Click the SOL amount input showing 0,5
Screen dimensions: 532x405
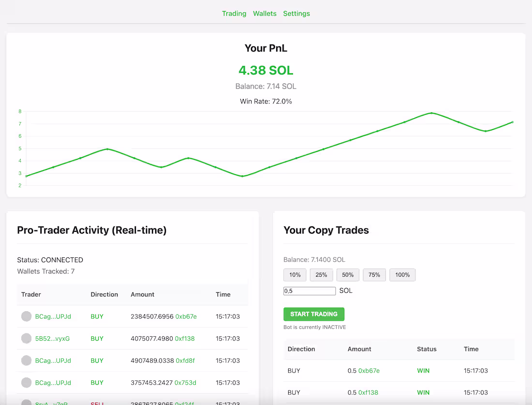pos(310,291)
